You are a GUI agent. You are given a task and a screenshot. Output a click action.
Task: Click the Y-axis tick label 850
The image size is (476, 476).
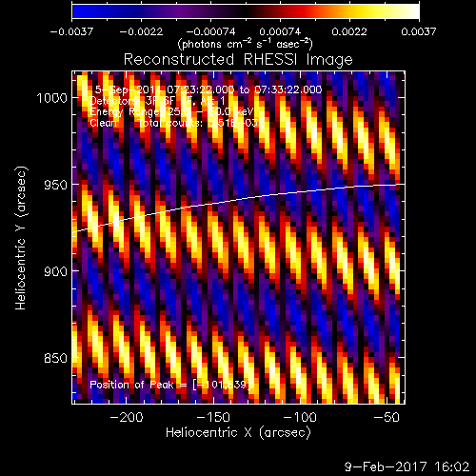tap(55, 358)
